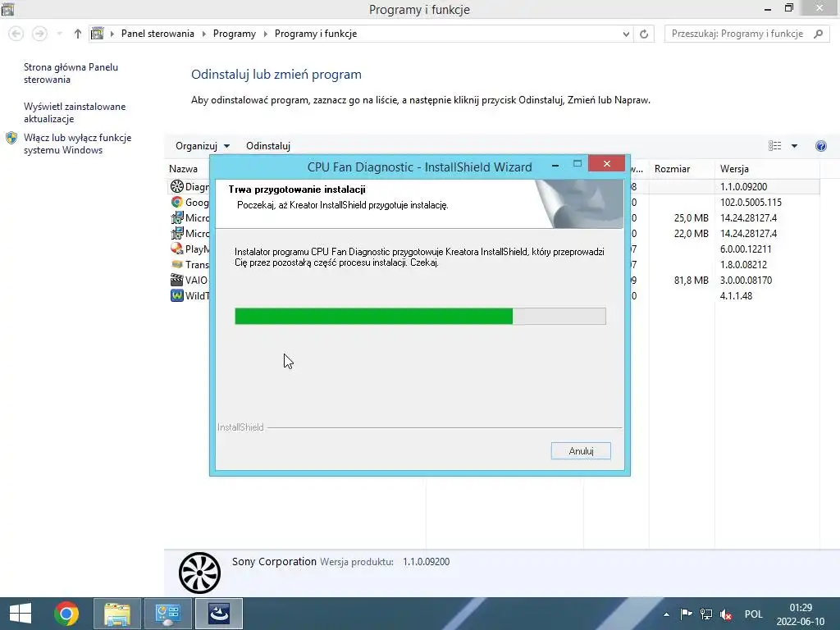Screen dimensions: 840x630
Task: Click version 4.1.1.48 cell
Action: point(736,295)
